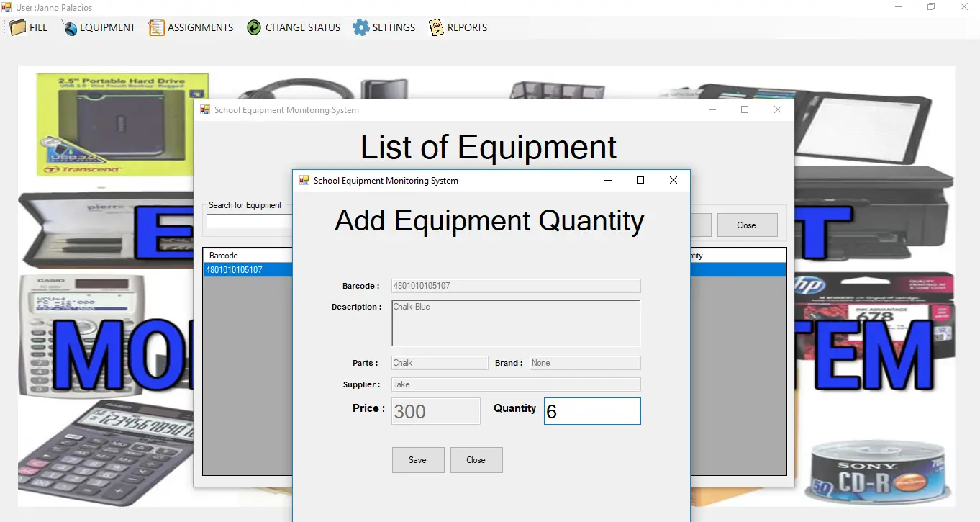Click the List of Equipment window's title icon
The image size is (980, 522).
click(x=205, y=110)
